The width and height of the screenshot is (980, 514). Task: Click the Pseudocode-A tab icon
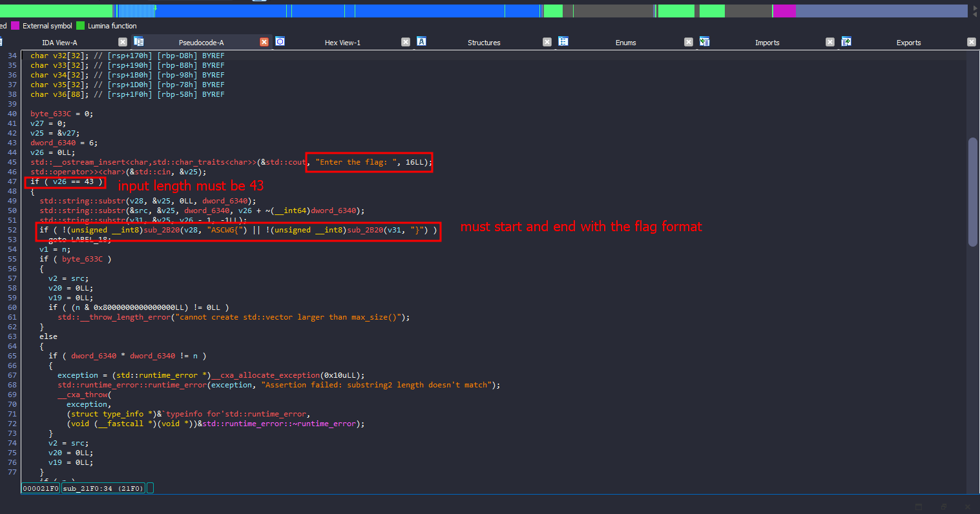tap(138, 42)
